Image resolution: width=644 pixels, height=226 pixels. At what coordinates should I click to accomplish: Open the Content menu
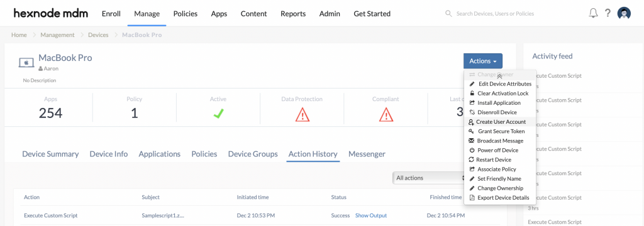[x=254, y=14]
